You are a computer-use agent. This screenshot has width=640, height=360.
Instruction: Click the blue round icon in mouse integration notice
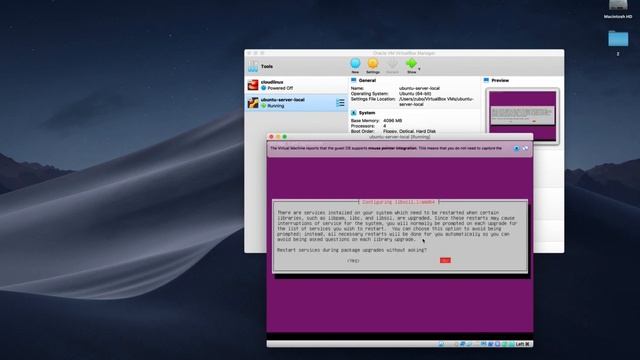point(516,148)
